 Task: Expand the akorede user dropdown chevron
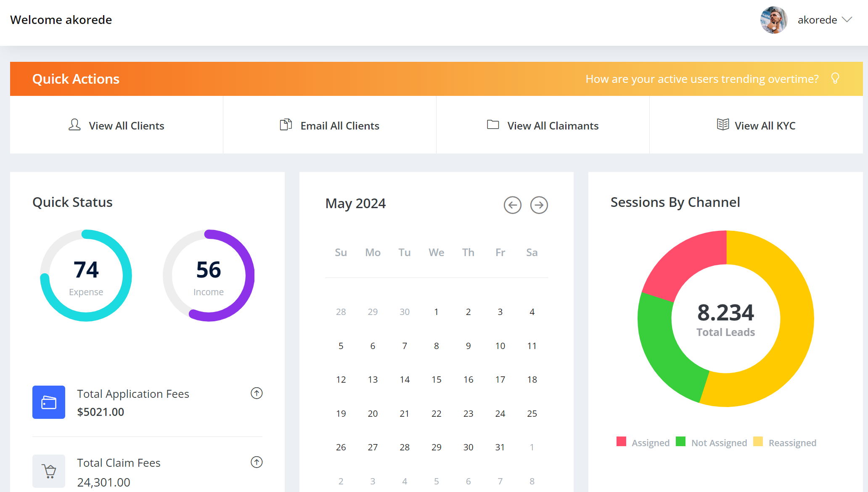(x=847, y=20)
